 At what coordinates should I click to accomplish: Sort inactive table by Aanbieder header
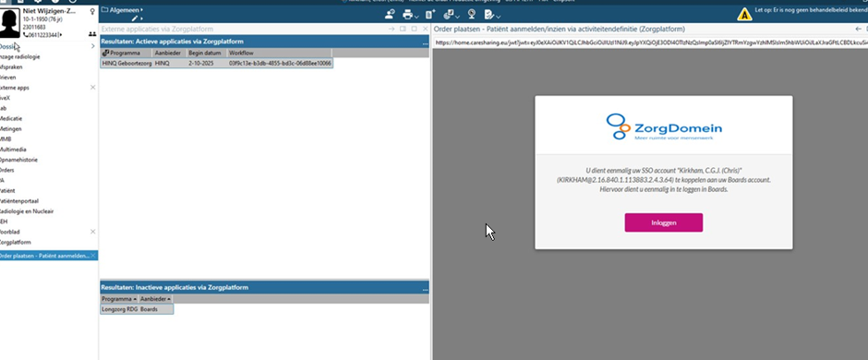[x=155, y=299]
